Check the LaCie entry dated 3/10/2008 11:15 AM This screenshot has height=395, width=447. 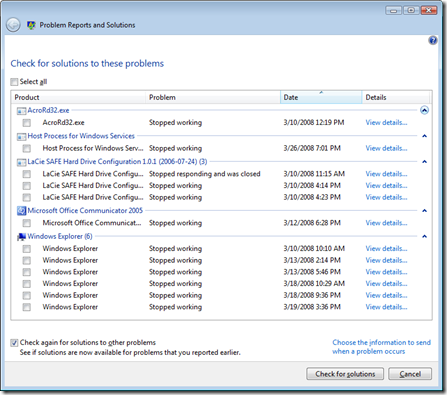27,174
